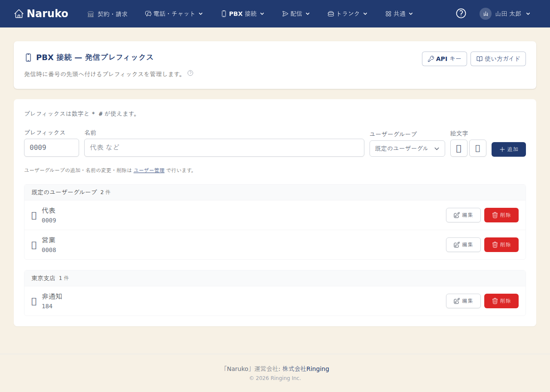Focus the 名前 input field
This screenshot has width=550, height=392.
pos(224,148)
